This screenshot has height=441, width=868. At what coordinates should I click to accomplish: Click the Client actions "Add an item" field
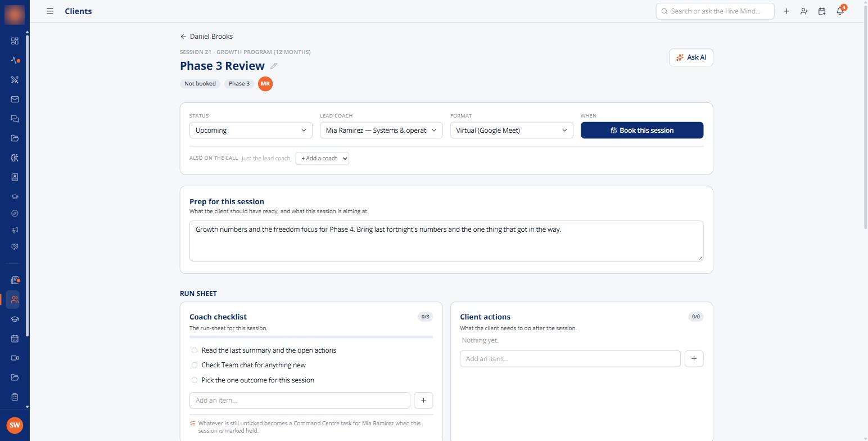570,359
